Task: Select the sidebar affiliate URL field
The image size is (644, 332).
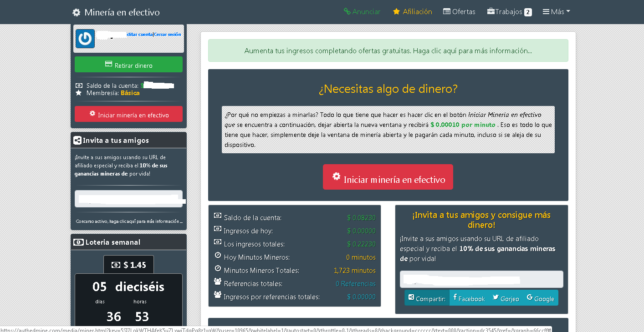Action: coord(128,199)
